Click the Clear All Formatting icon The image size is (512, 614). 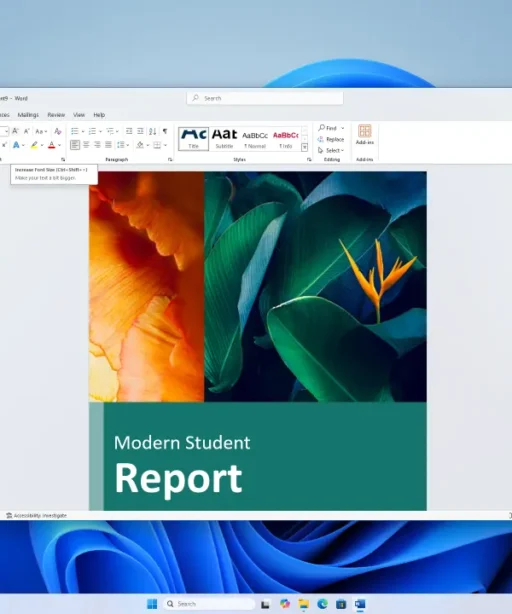(x=58, y=131)
